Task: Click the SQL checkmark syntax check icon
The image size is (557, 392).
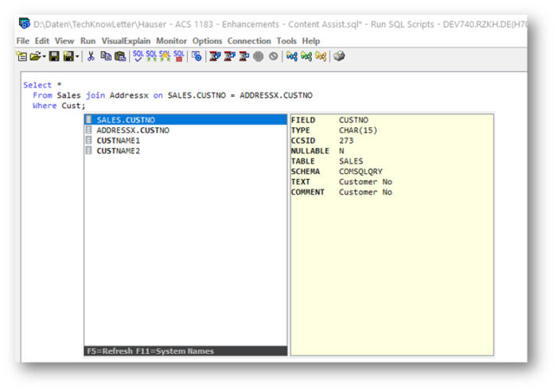Action: click(138, 56)
